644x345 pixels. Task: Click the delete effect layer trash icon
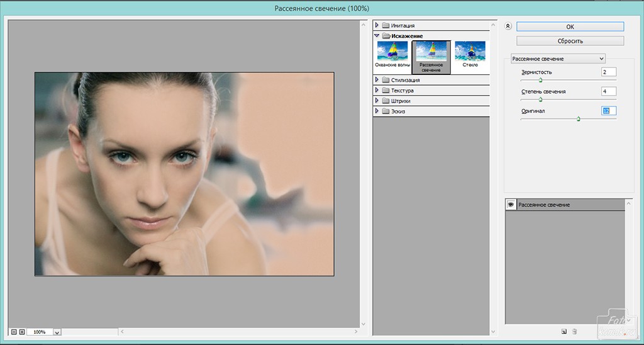point(575,331)
